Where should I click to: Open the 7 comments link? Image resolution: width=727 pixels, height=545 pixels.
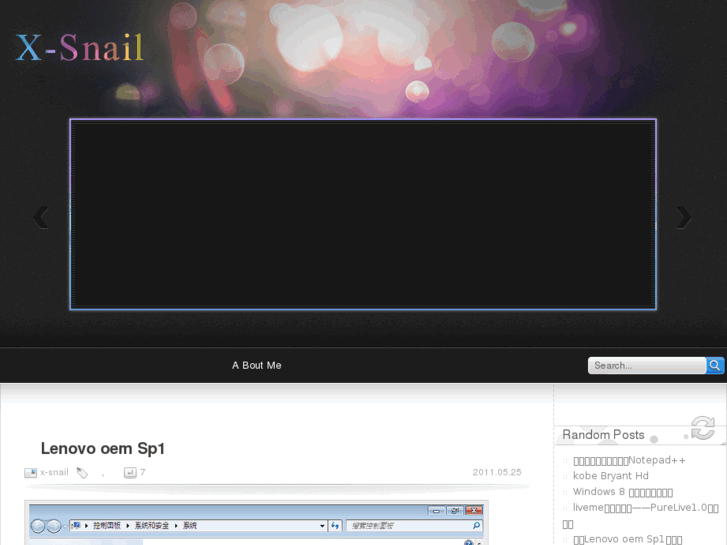pyautogui.click(x=143, y=472)
